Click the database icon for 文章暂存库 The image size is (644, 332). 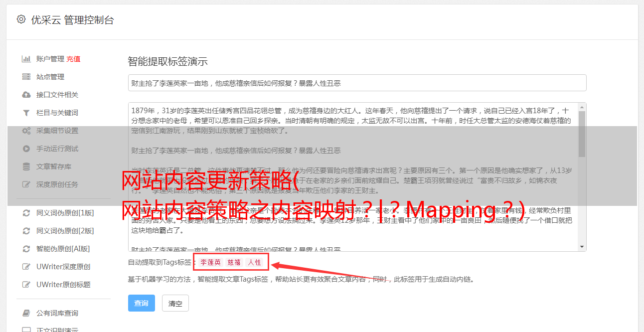(x=26, y=166)
